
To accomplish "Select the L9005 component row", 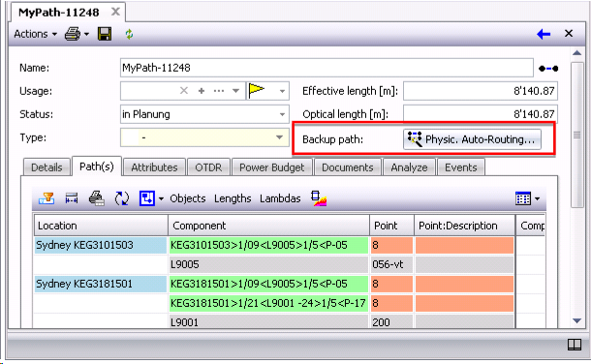I will click(268, 264).
